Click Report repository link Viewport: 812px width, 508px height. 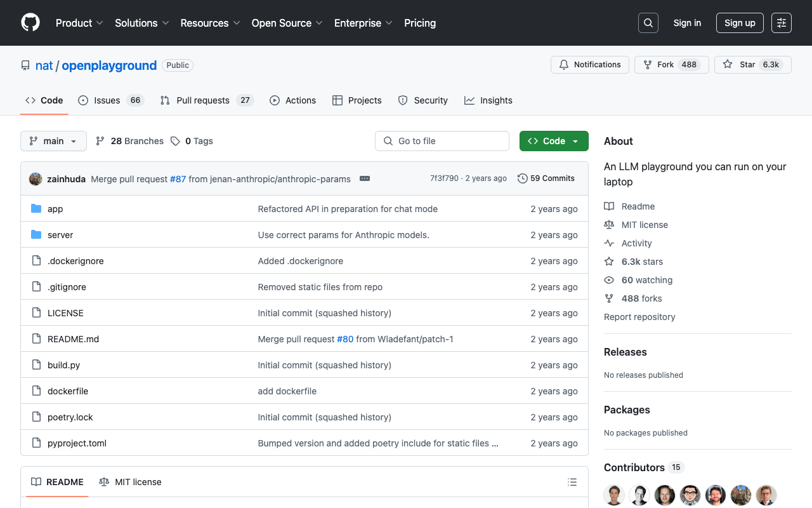click(x=639, y=317)
